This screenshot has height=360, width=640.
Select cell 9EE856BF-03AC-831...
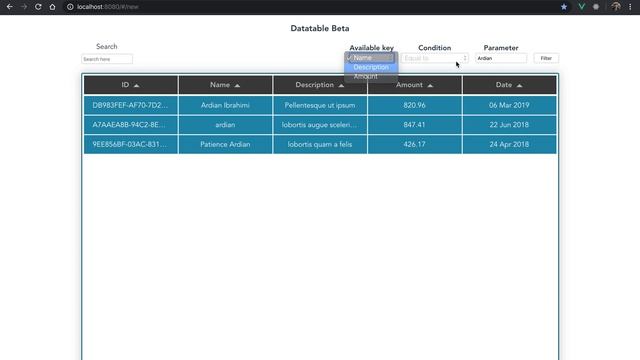(131, 144)
